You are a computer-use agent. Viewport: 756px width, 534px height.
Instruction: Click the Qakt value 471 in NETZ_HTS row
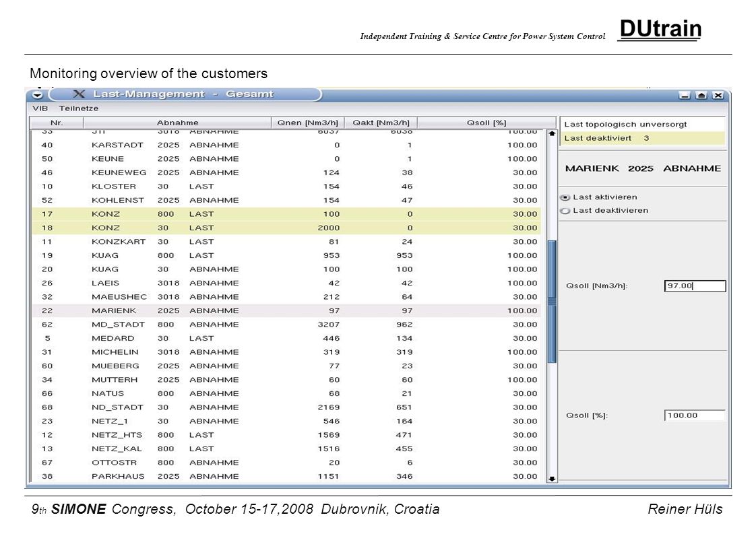coord(404,435)
